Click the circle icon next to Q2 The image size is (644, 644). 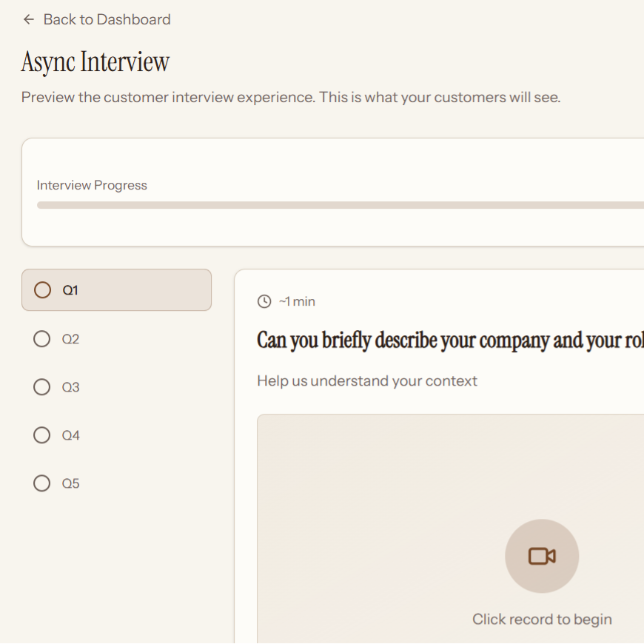(x=42, y=339)
